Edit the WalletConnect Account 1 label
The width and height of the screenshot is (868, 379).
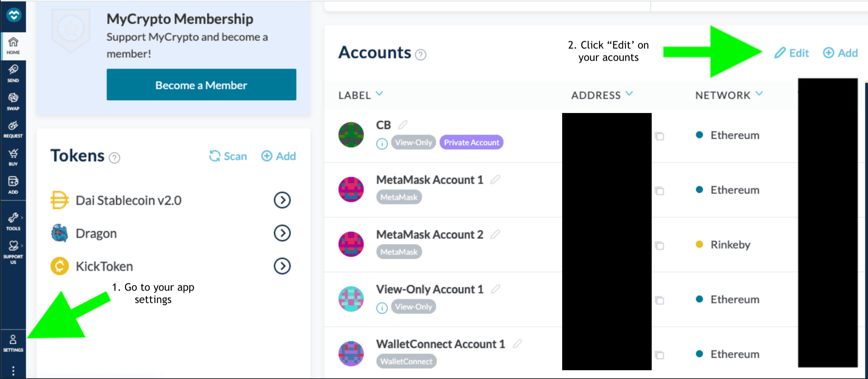coord(517,344)
